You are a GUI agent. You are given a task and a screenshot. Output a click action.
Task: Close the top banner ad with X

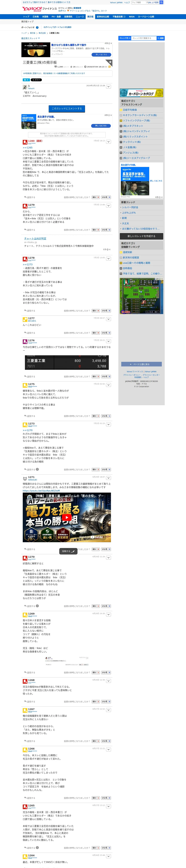[x=111, y=43]
